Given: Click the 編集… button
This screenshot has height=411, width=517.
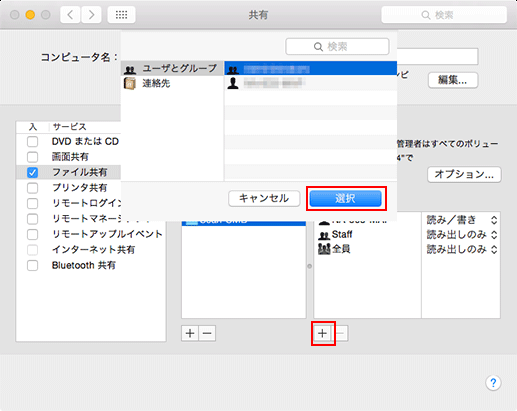Looking at the screenshot, I should click(453, 80).
